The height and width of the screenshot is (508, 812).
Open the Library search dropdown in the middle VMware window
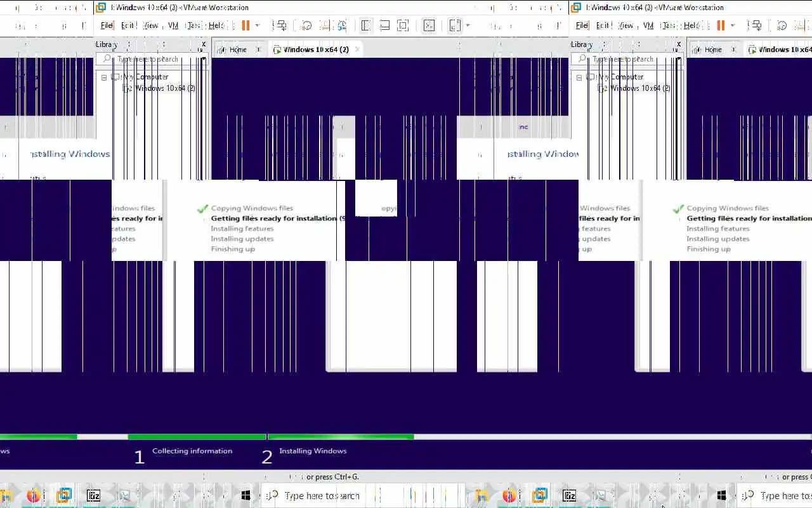pos(204,59)
